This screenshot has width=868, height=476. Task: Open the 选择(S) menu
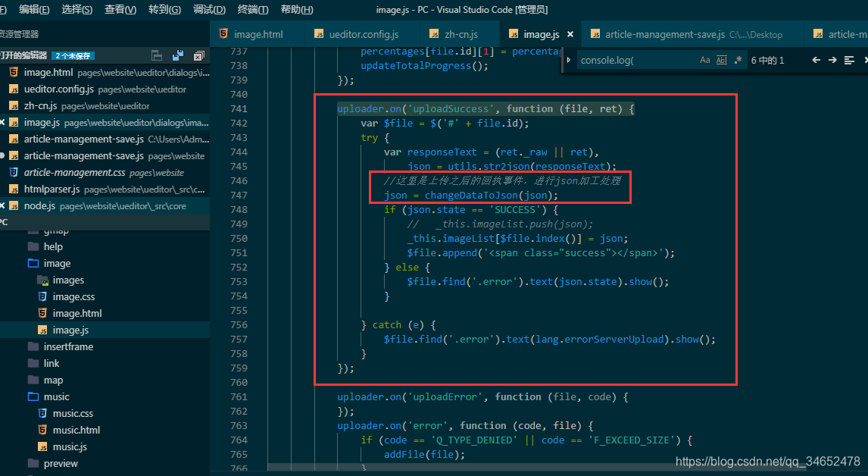(77, 9)
